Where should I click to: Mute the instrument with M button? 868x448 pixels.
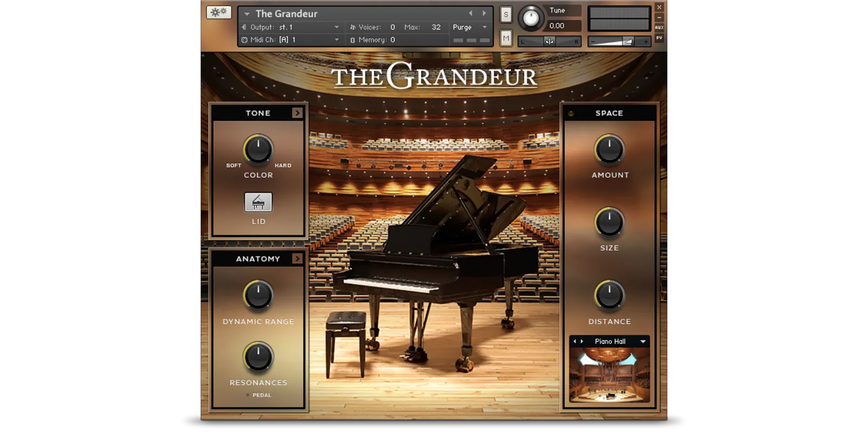coord(506,38)
